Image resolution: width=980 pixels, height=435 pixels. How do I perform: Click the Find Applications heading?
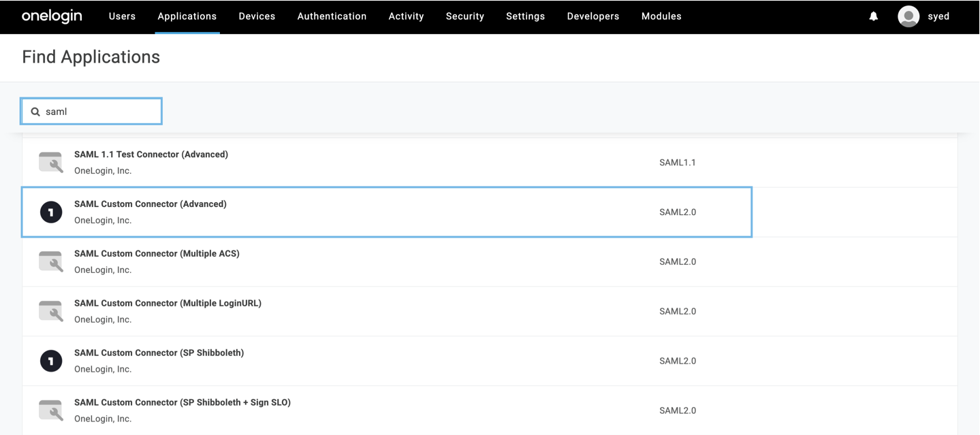[91, 57]
